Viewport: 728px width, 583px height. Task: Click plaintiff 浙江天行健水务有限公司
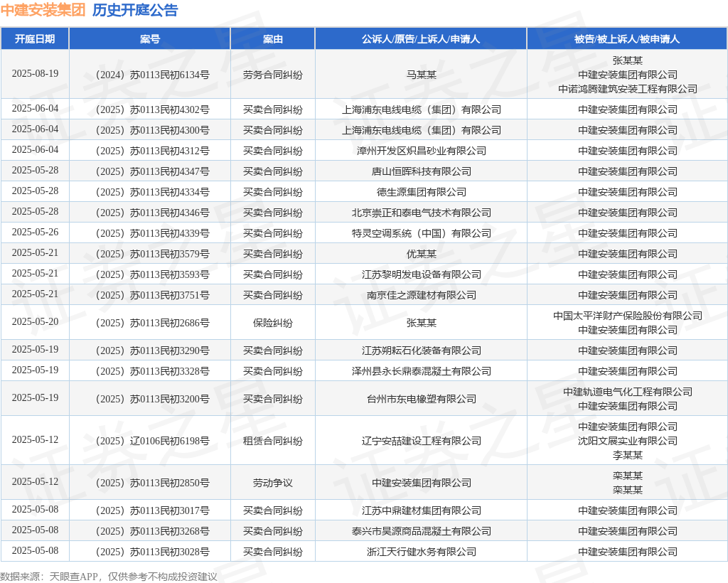click(421, 552)
